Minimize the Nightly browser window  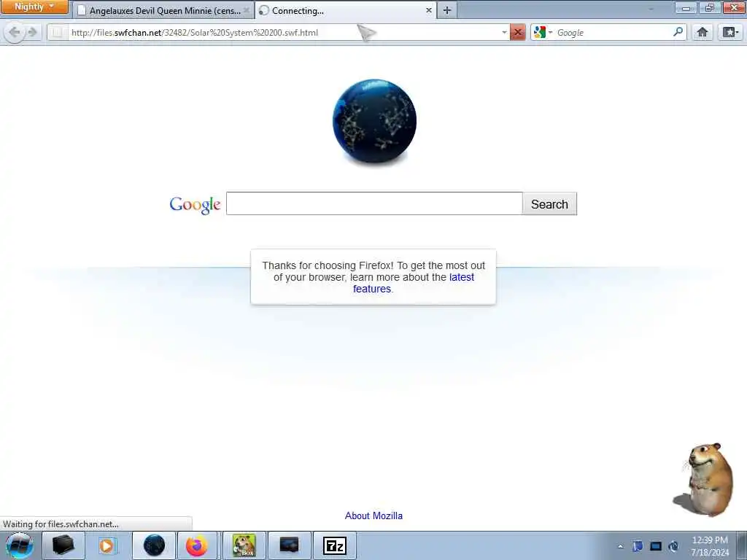point(686,7)
